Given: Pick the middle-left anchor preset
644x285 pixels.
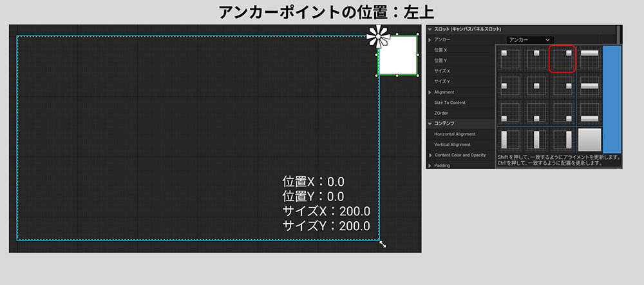Looking at the screenshot, I should point(510,86).
